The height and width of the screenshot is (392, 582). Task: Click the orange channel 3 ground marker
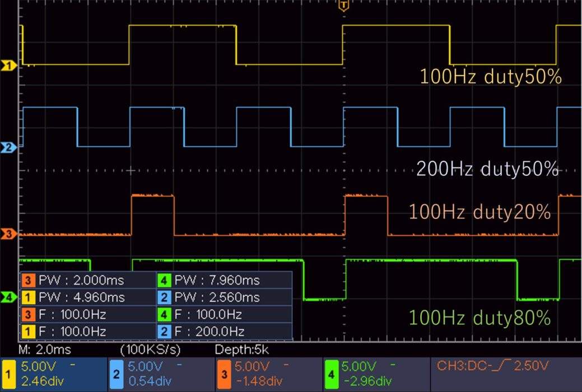pyautogui.click(x=8, y=234)
